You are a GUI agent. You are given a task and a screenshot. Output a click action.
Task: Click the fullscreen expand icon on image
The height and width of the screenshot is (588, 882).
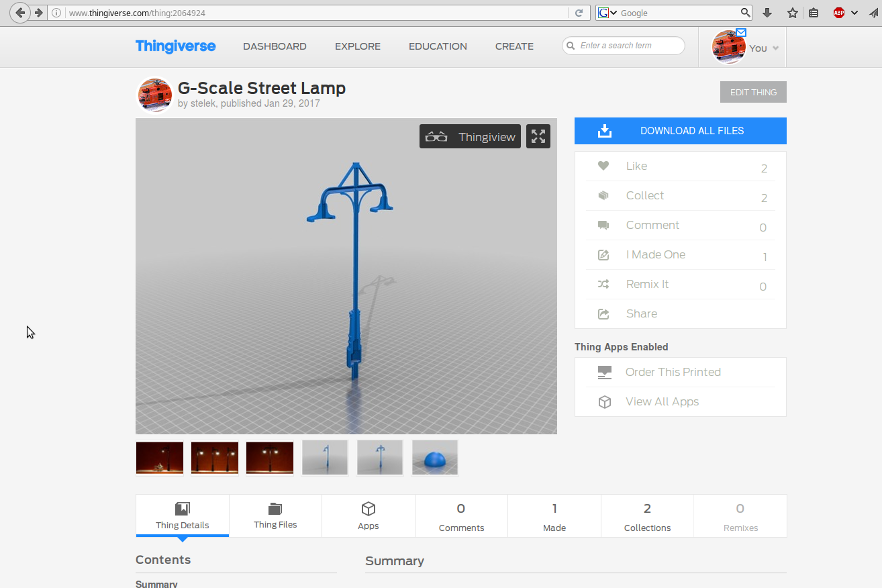coord(538,136)
